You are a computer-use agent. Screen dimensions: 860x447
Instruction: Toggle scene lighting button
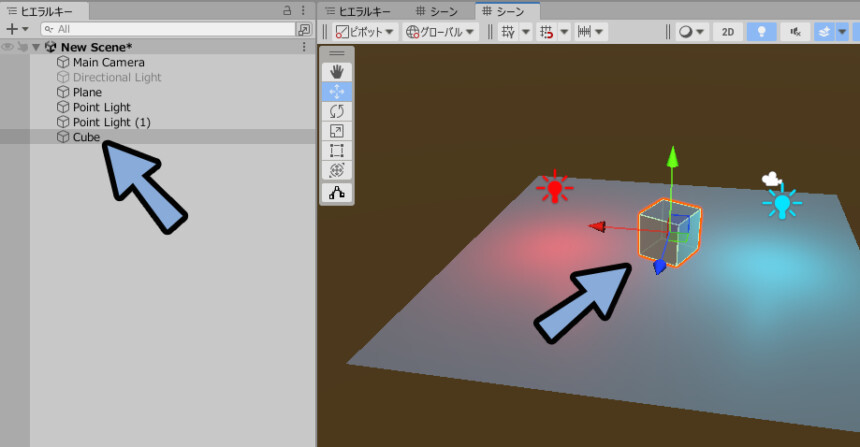click(x=761, y=32)
